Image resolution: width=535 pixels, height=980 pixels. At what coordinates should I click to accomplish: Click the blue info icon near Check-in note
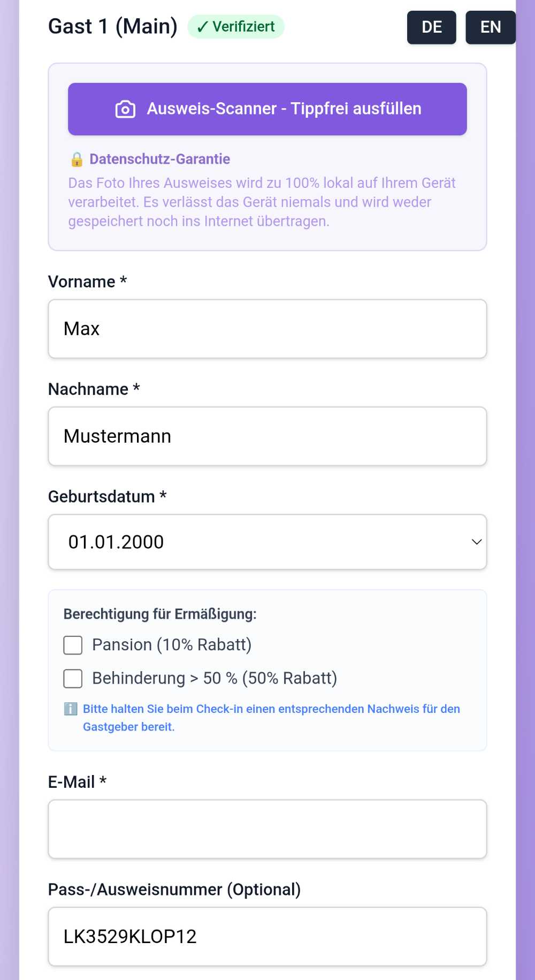(71, 709)
